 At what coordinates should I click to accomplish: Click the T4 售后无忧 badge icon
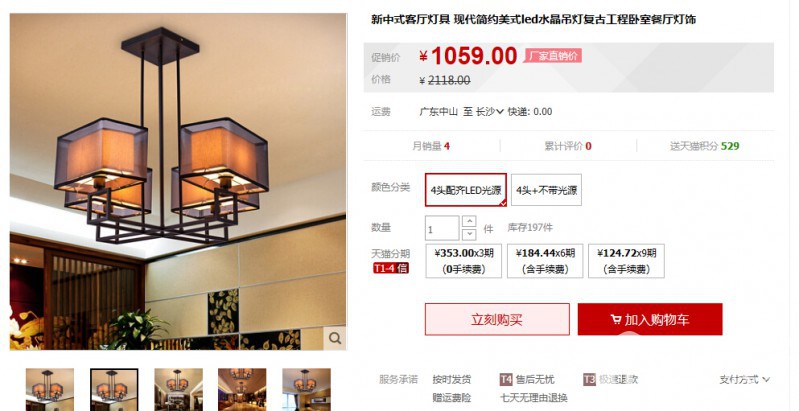(x=505, y=379)
